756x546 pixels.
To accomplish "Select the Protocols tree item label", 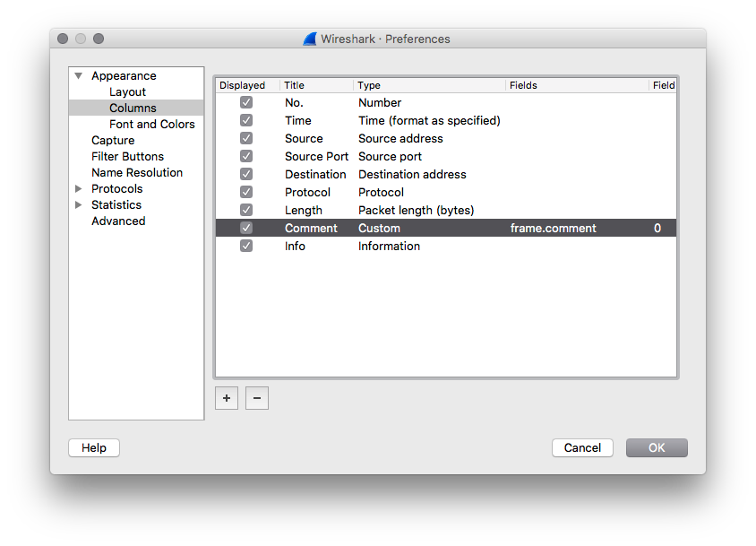I will (x=117, y=189).
